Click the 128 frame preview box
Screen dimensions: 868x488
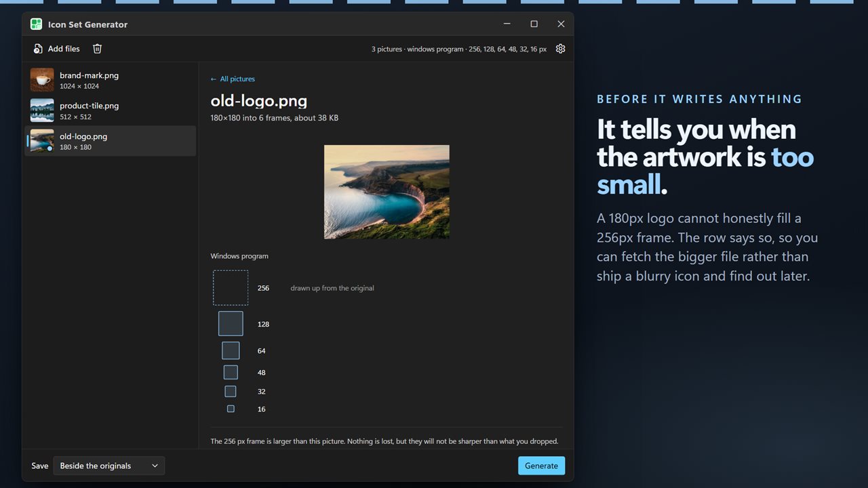point(231,324)
